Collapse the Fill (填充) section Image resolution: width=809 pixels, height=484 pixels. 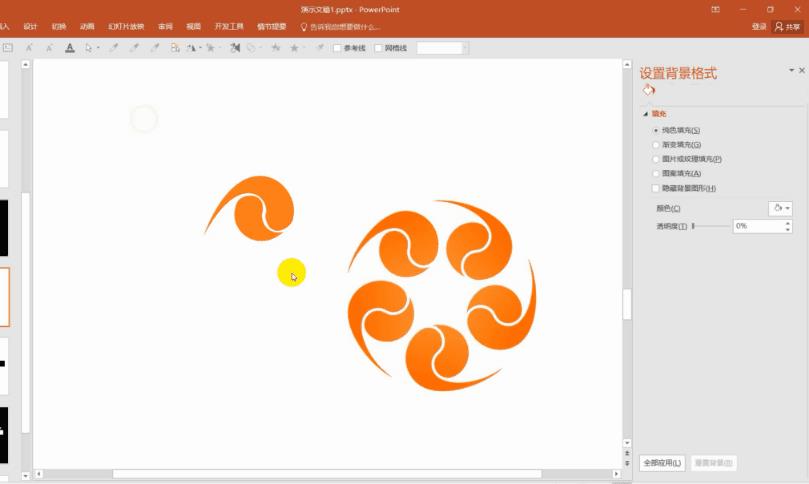coord(646,114)
